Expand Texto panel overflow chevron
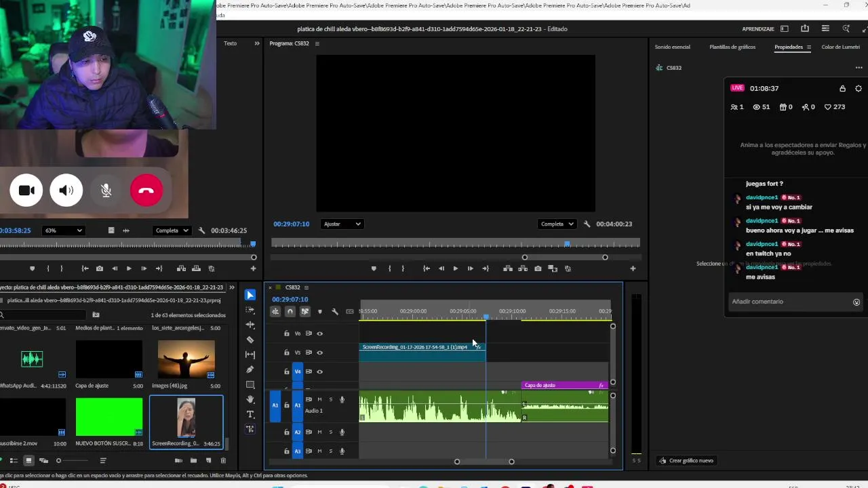The image size is (868, 488). (256, 43)
